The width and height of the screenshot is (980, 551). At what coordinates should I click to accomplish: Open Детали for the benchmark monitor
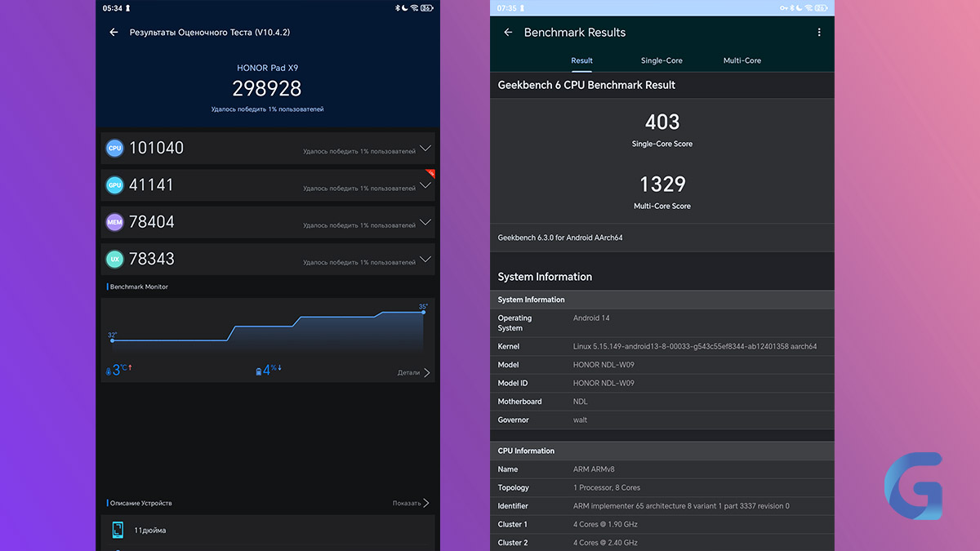[x=413, y=372]
